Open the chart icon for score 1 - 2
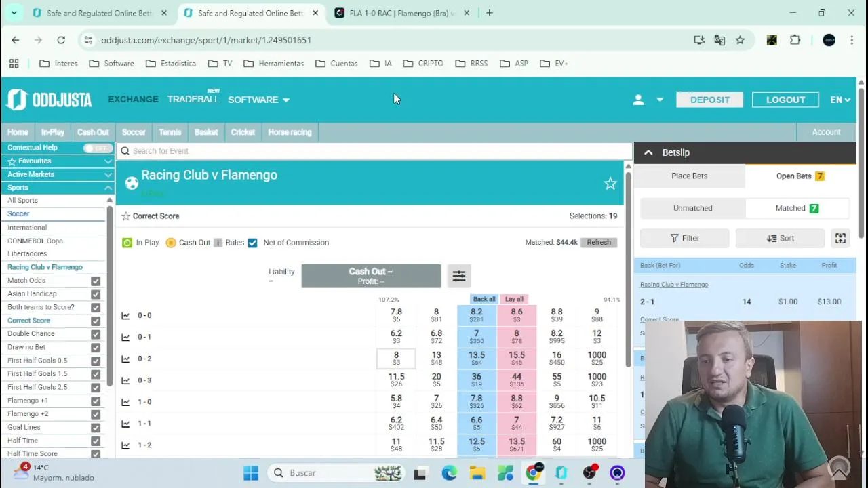868x488 pixels. click(x=125, y=446)
